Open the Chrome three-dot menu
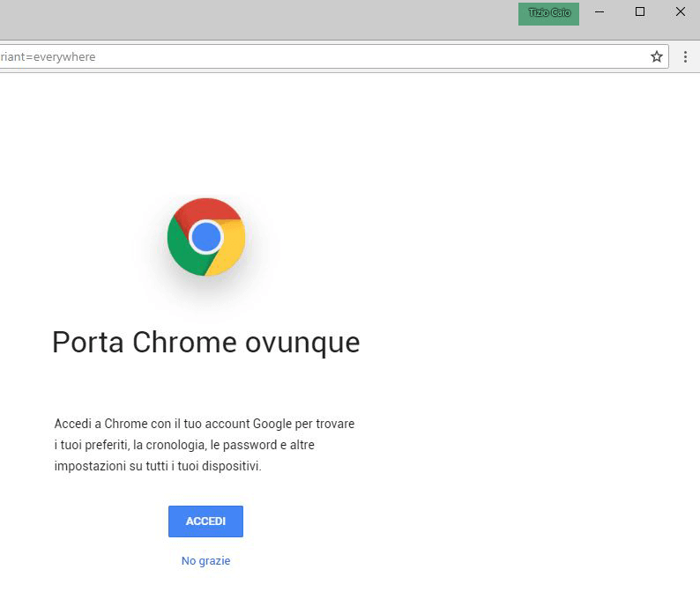 tap(685, 56)
